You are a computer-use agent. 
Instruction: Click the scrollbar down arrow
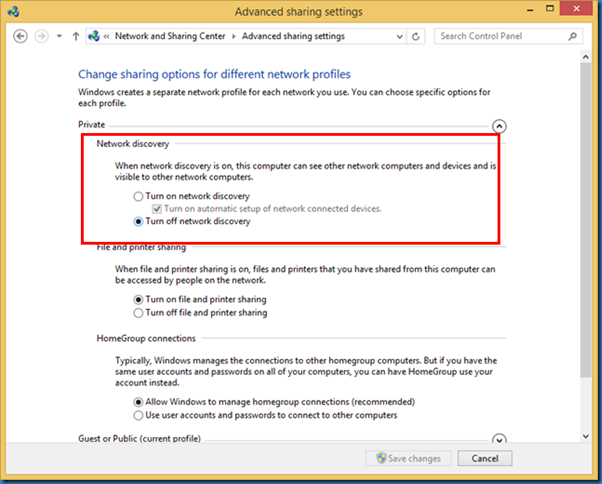pos(585,436)
